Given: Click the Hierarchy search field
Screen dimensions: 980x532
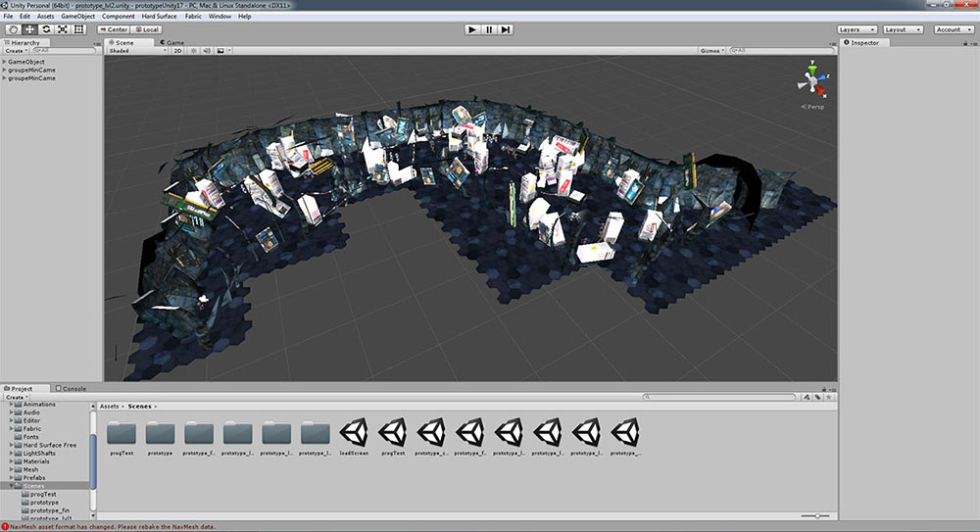Looking at the screenshot, I should click(x=65, y=51).
